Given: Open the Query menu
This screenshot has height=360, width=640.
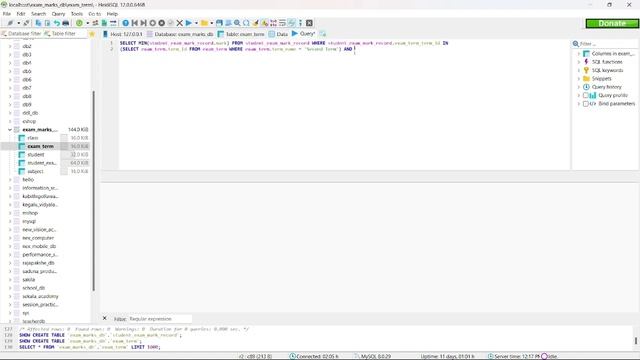Looking at the screenshot, I should (x=58, y=14).
